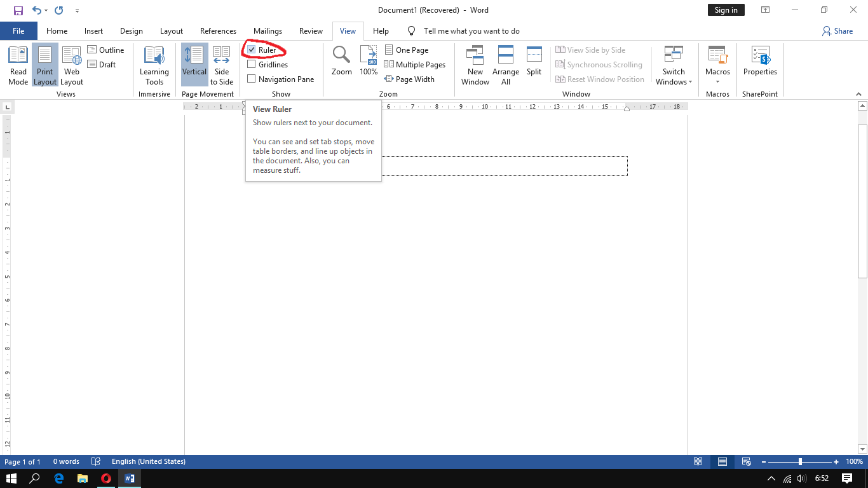Click the tab selector at ruler corner
This screenshot has height=488, width=868.
click(7, 107)
